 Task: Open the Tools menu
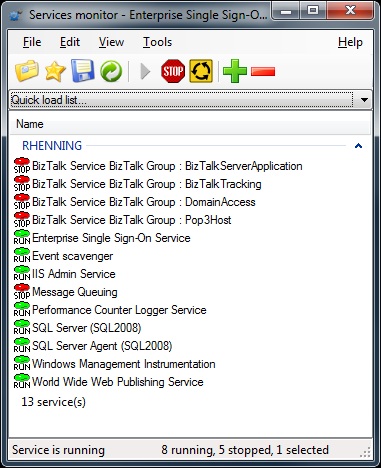157,42
